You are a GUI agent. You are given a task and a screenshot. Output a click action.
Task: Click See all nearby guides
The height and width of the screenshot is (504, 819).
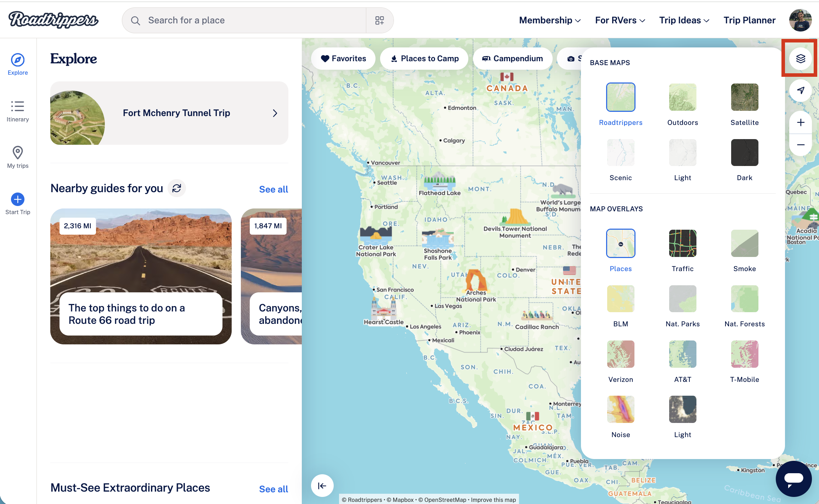coord(273,189)
